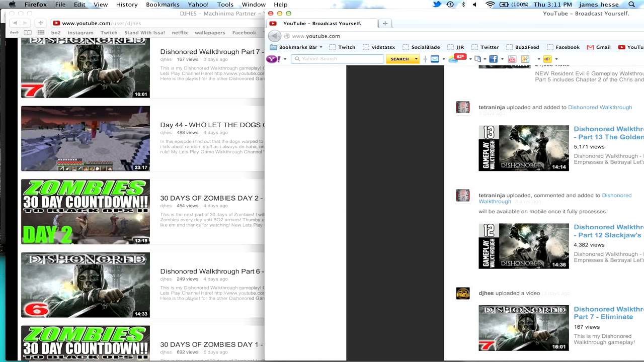Click Firefox address bar www.youtube.com
The image size is (644, 362).
(316, 36)
